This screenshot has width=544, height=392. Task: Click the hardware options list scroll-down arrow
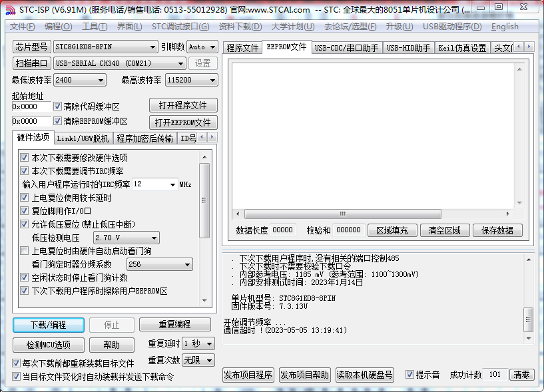pos(204,301)
